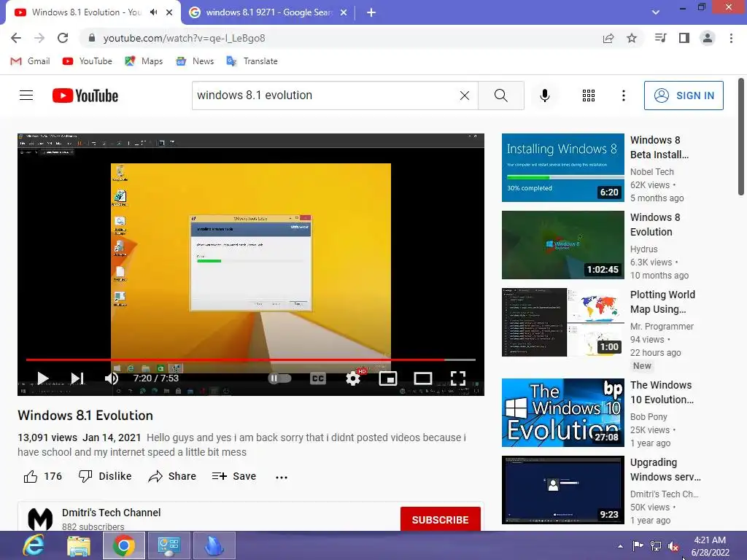Enable miniplayer mode
The width and height of the screenshot is (747, 560).
pyautogui.click(x=388, y=378)
